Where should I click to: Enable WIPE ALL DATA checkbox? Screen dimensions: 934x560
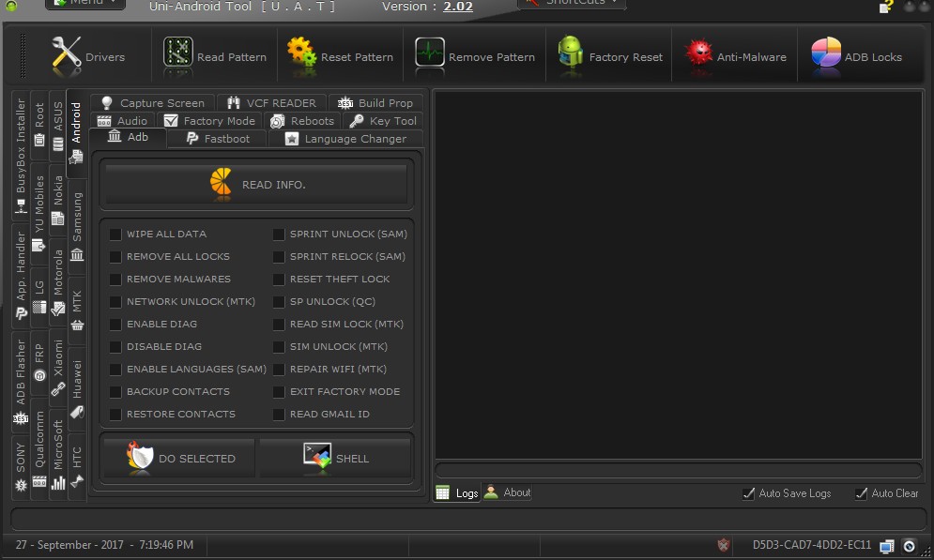pyautogui.click(x=115, y=234)
